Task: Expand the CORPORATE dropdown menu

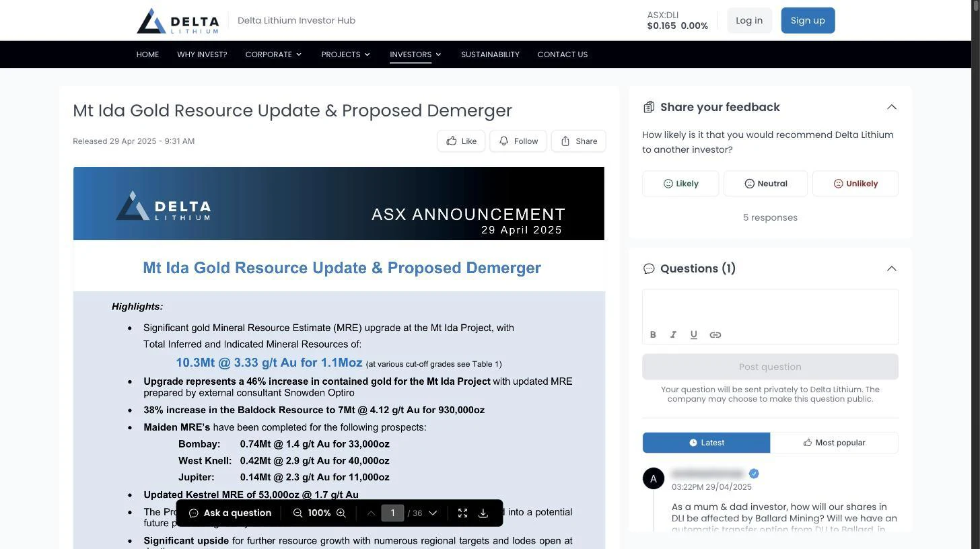Action: point(273,54)
